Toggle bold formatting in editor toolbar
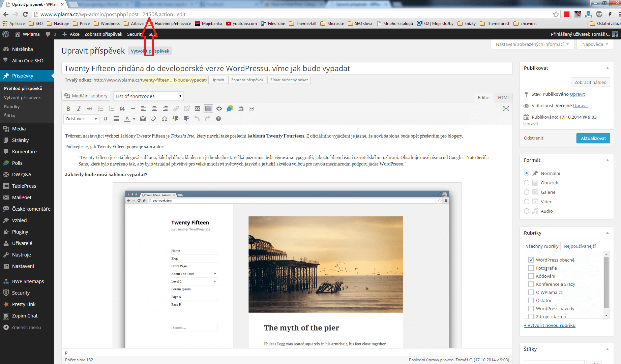Image resolution: width=621 pixels, height=364 pixels. pos(68,109)
